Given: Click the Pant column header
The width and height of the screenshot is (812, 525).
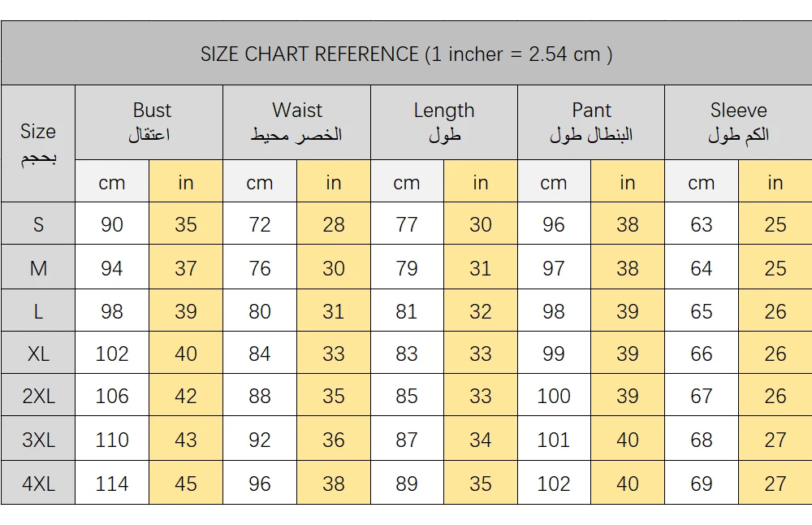Looking at the screenshot, I should pos(591,122).
